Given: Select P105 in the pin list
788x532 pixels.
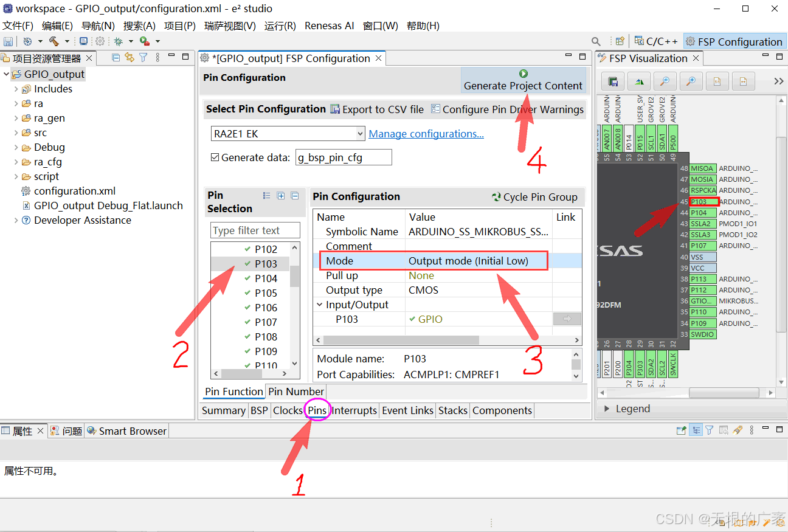Looking at the screenshot, I should (x=266, y=293).
